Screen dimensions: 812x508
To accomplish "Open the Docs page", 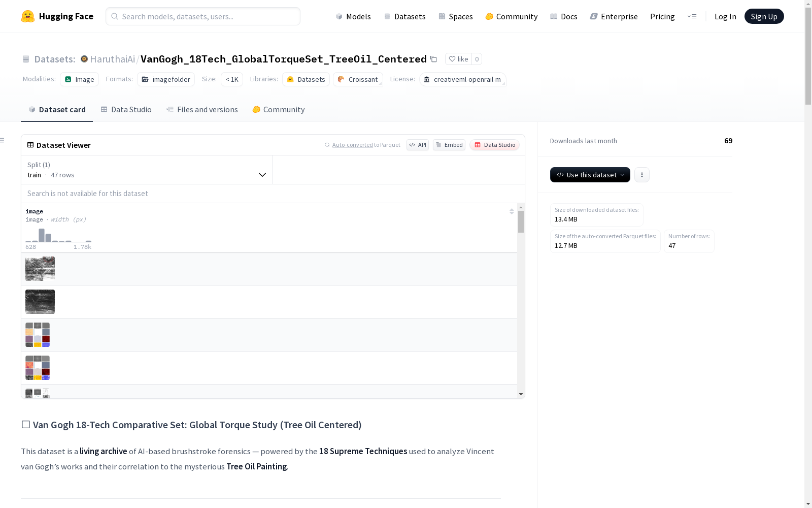I will pos(564,16).
